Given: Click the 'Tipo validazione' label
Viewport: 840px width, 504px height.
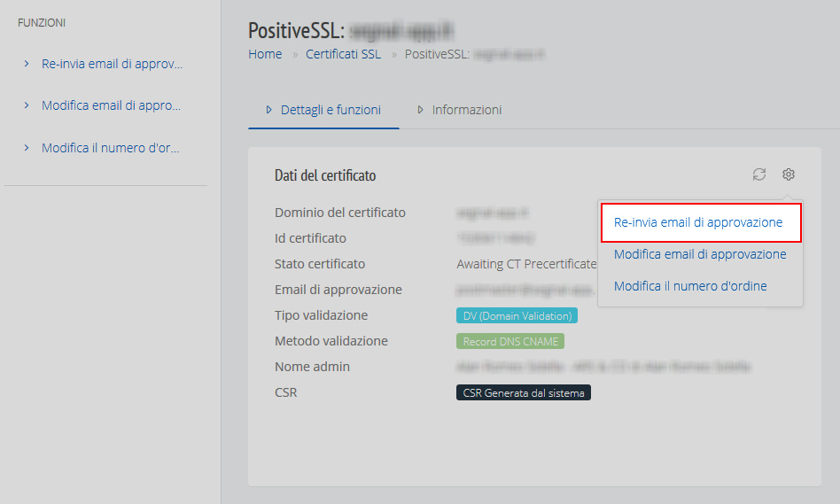Looking at the screenshot, I should 321,315.
